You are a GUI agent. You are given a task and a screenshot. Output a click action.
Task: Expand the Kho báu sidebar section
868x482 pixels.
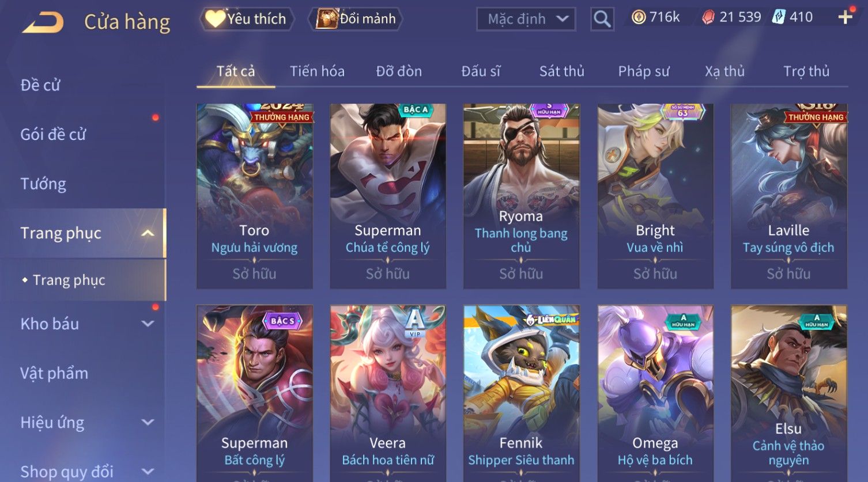click(148, 324)
